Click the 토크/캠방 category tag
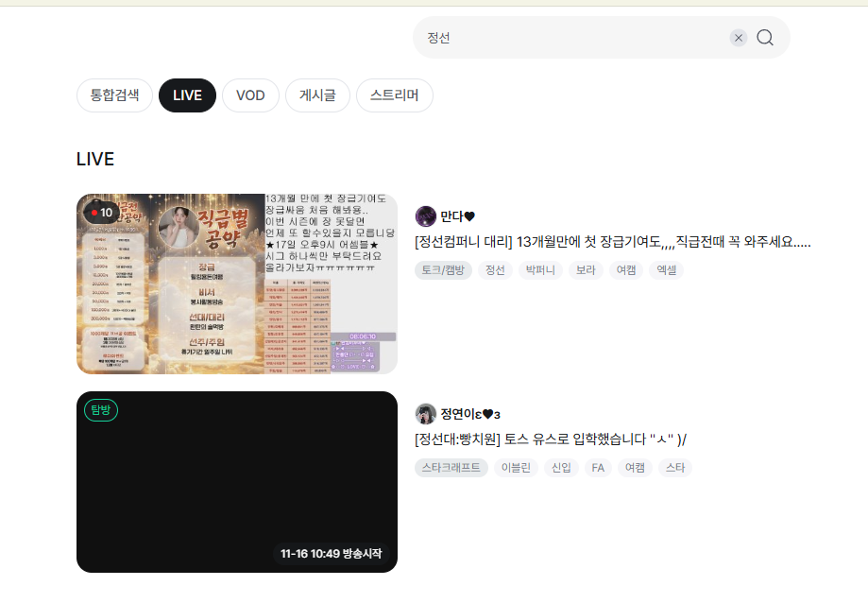The height and width of the screenshot is (603, 868). click(x=443, y=270)
